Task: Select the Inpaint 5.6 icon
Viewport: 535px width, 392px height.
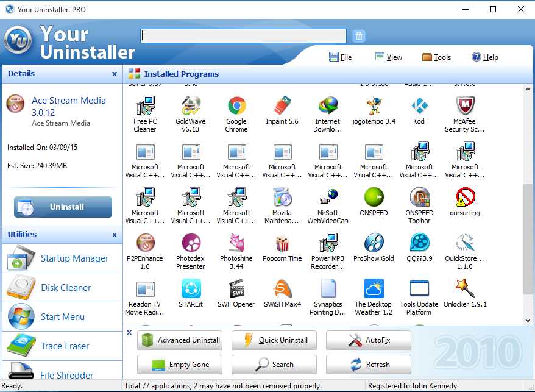Action: (x=283, y=105)
